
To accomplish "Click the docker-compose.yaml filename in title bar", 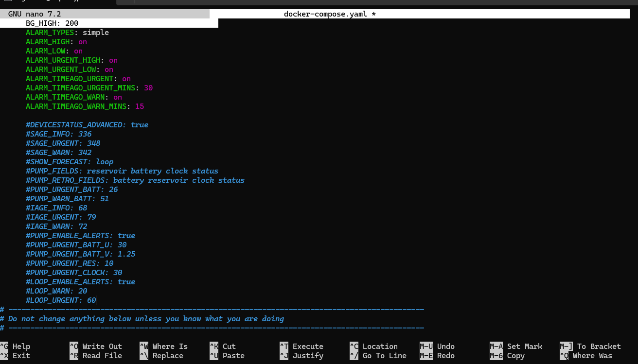I will (x=326, y=14).
